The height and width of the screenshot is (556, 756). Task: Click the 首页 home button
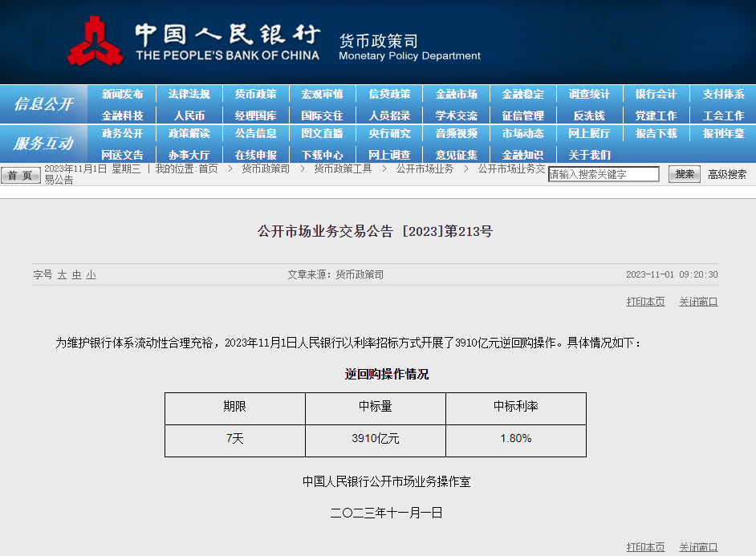point(20,175)
